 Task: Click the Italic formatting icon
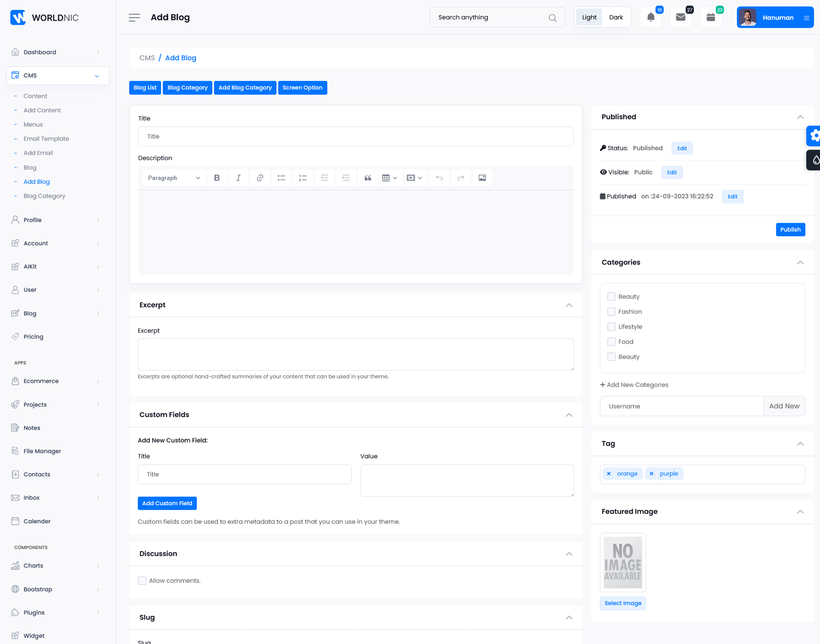[238, 178]
